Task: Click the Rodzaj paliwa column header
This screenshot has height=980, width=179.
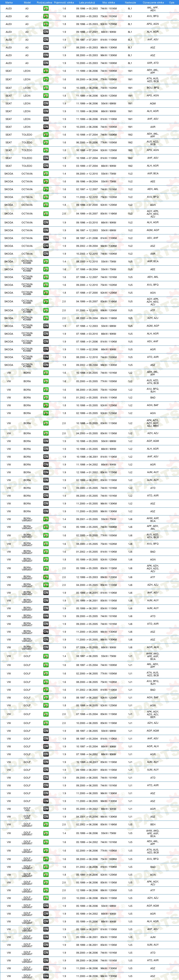Action: coord(44,2)
